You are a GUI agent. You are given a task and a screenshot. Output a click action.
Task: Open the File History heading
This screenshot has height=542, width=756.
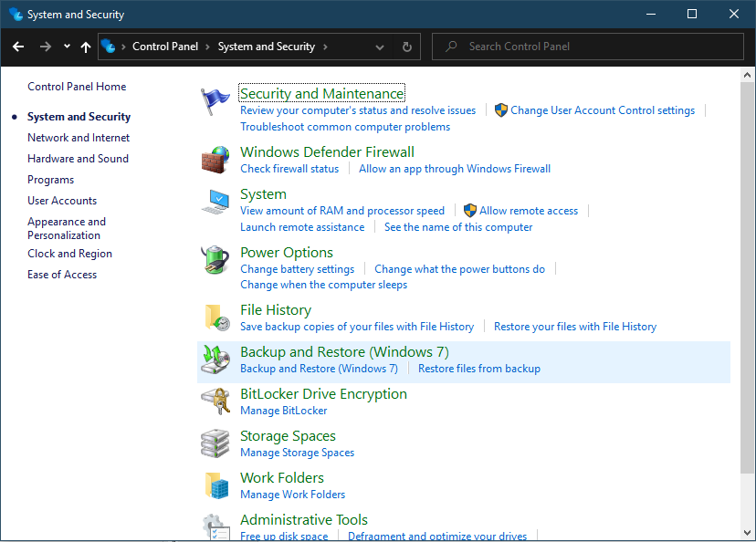276,310
